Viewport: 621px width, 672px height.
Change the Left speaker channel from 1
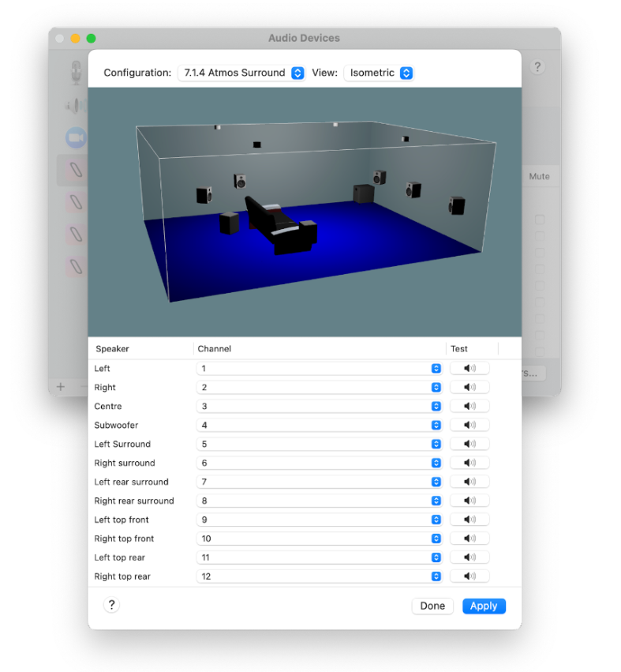coord(319,369)
